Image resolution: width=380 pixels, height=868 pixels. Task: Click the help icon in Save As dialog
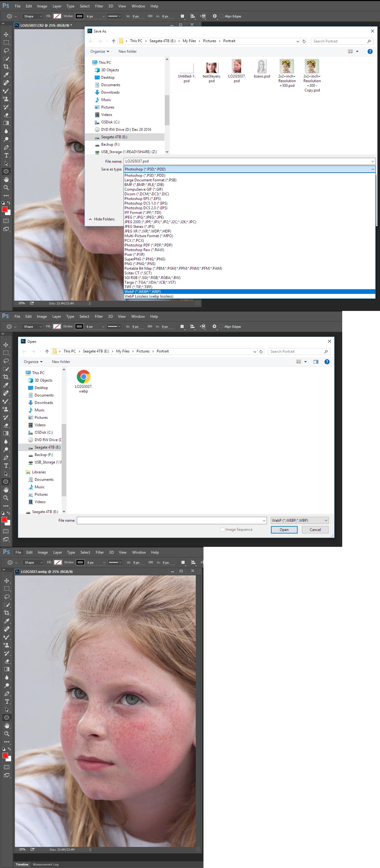coord(370,51)
